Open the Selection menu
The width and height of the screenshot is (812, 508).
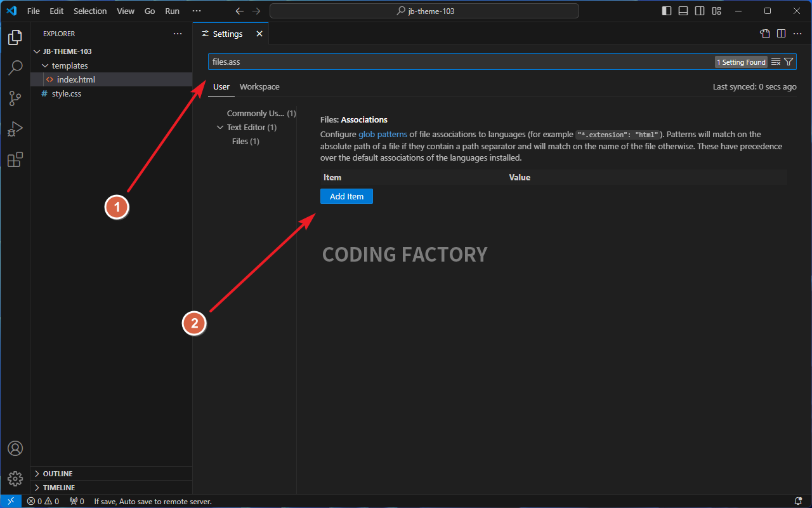coord(90,11)
